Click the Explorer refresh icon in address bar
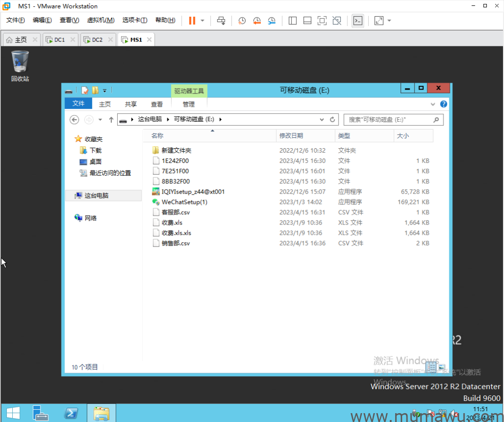Viewport: 504px width, 422px height. click(x=333, y=120)
